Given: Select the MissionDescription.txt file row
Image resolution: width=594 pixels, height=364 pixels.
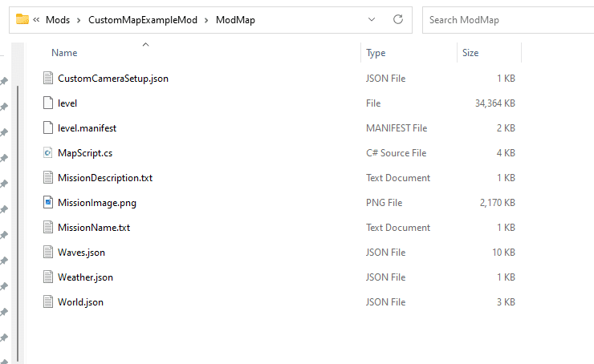Looking at the screenshot, I should pyautogui.click(x=279, y=178).
